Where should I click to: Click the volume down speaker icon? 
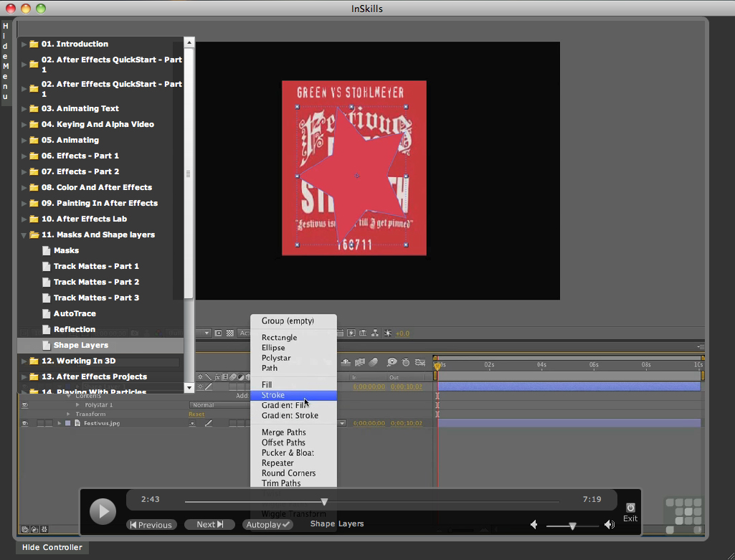point(534,524)
